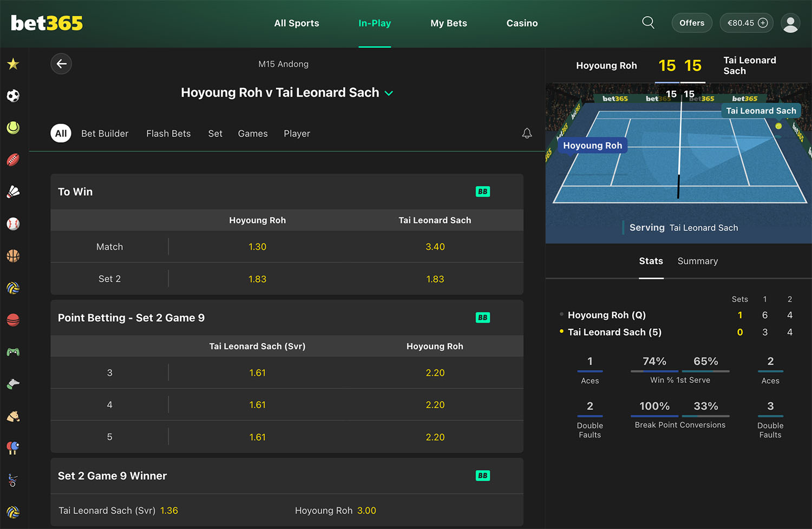
Task: Open In-Play in top navigation
Action: tap(375, 23)
